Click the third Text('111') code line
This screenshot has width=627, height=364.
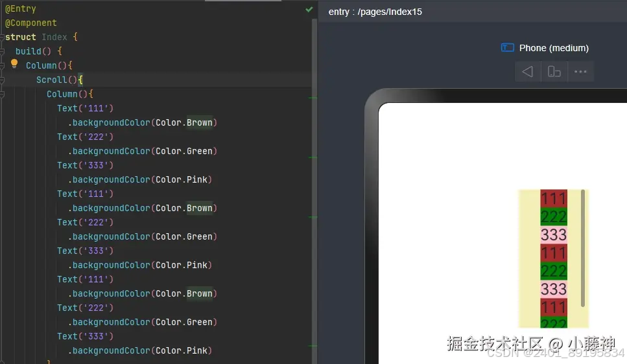[85, 279]
